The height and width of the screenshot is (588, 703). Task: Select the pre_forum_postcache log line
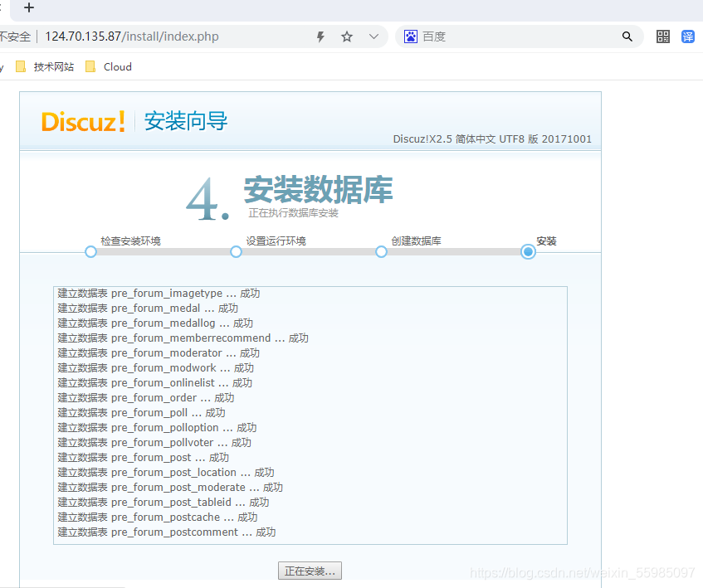tap(158, 518)
